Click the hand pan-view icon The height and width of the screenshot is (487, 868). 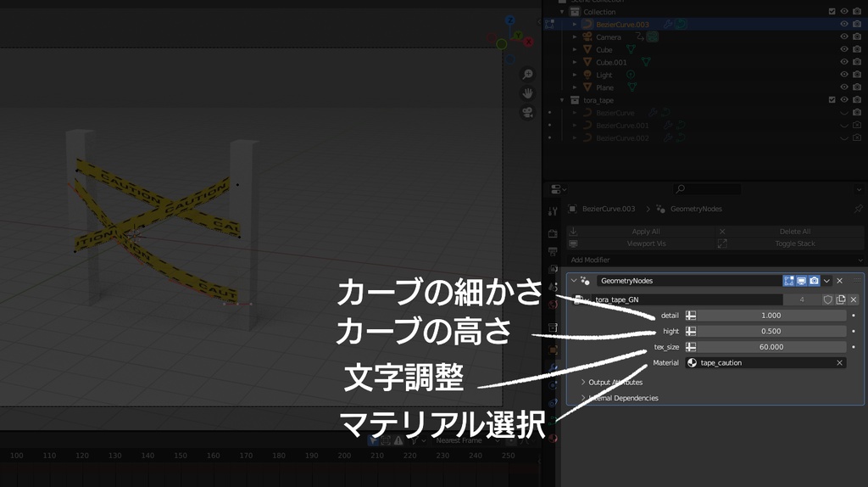(527, 93)
